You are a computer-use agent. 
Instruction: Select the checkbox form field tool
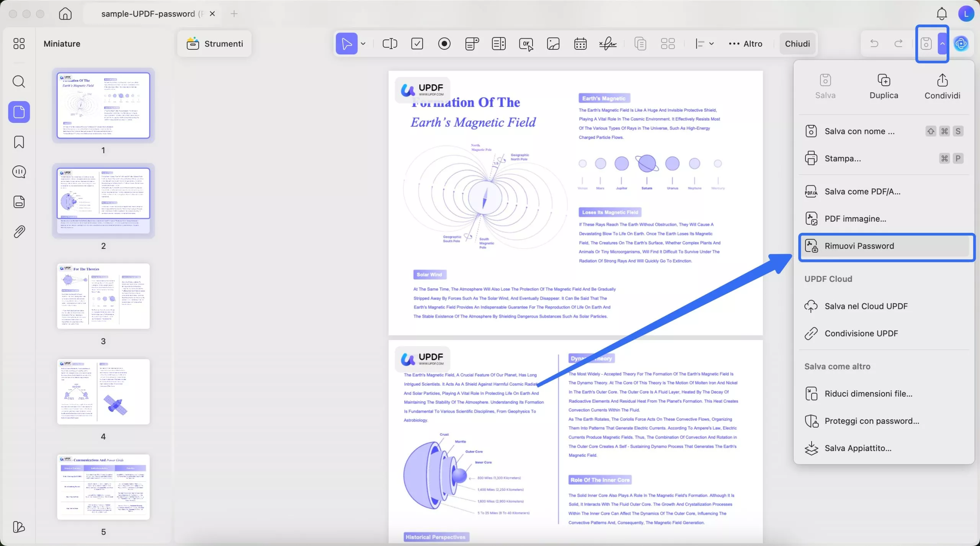pyautogui.click(x=417, y=44)
